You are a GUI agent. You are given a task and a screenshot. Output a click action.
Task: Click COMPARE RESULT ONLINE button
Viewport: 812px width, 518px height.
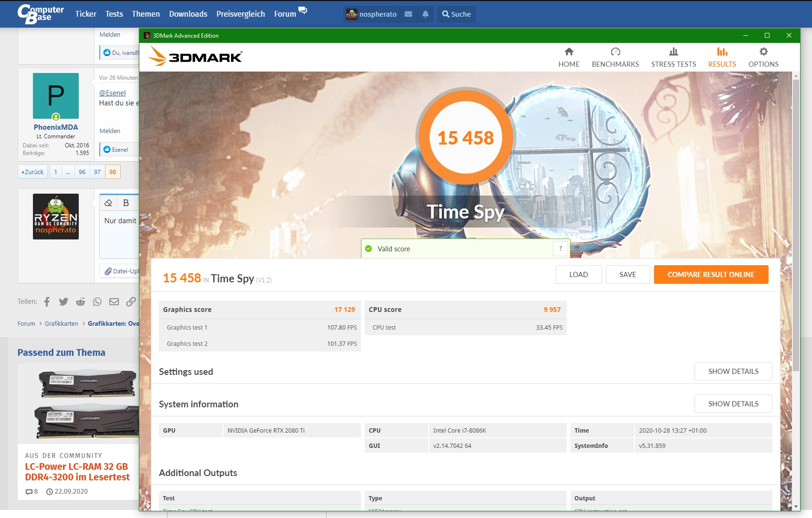click(x=711, y=274)
